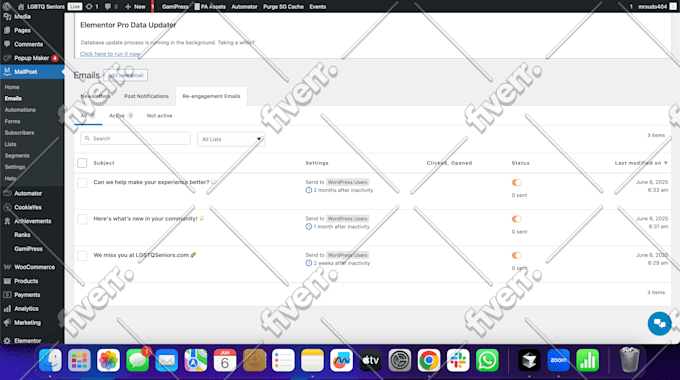This screenshot has height=380, width=680.
Task: Switch to the Newsletters tab
Action: 95,96
